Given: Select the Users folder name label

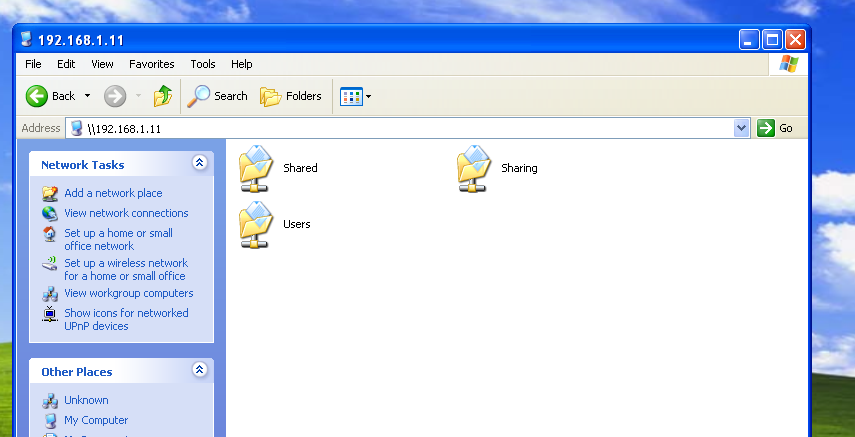Looking at the screenshot, I should coord(297,224).
